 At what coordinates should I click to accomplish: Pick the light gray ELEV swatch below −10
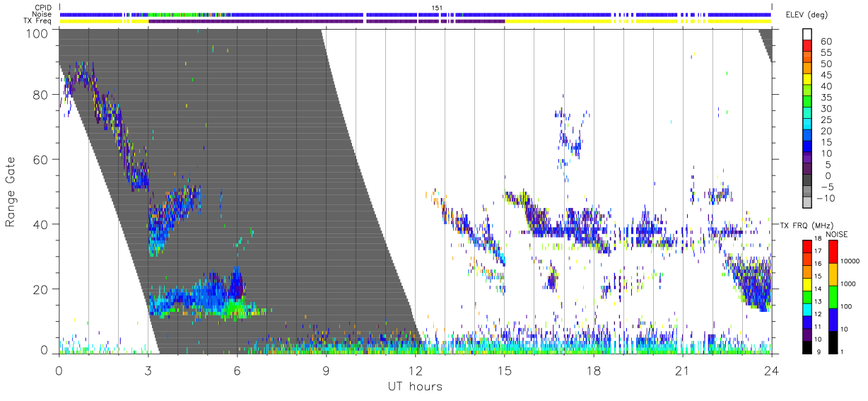807,204
